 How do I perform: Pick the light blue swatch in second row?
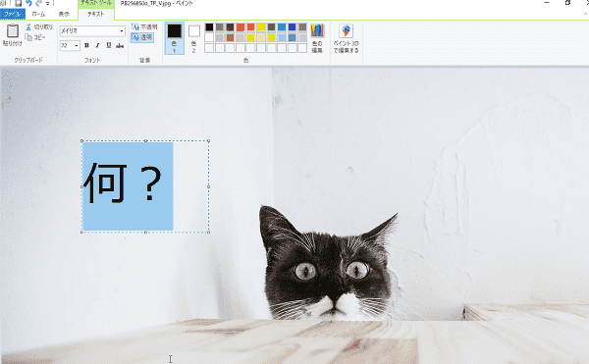(282, 37)
